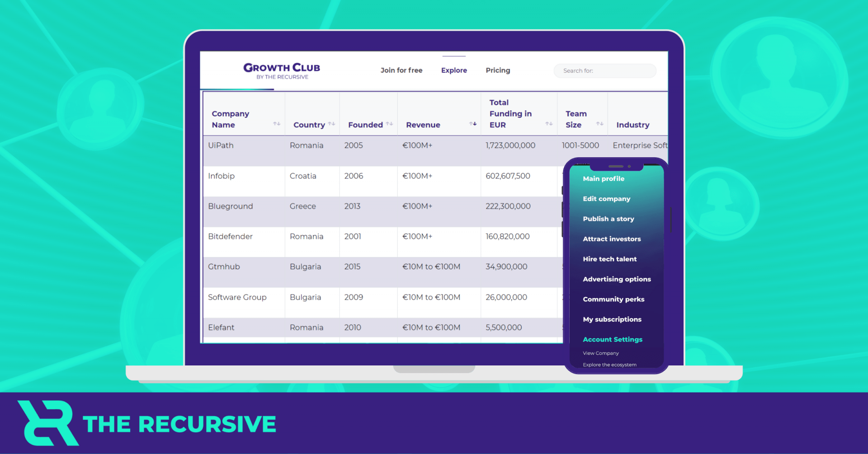Viewport: 868px width, 454px height.
Task: Select Hire tech talent option
Action: point(609,259)
